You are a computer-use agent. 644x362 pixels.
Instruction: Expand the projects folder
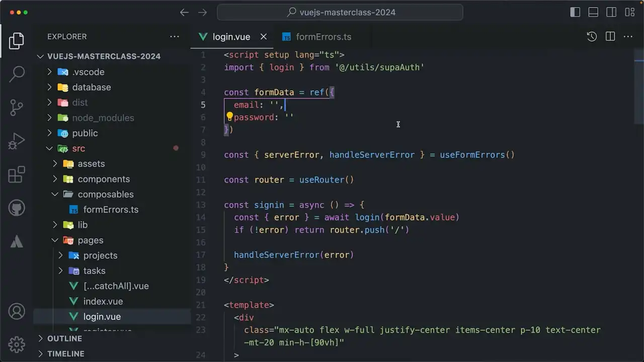click(60, 255)
